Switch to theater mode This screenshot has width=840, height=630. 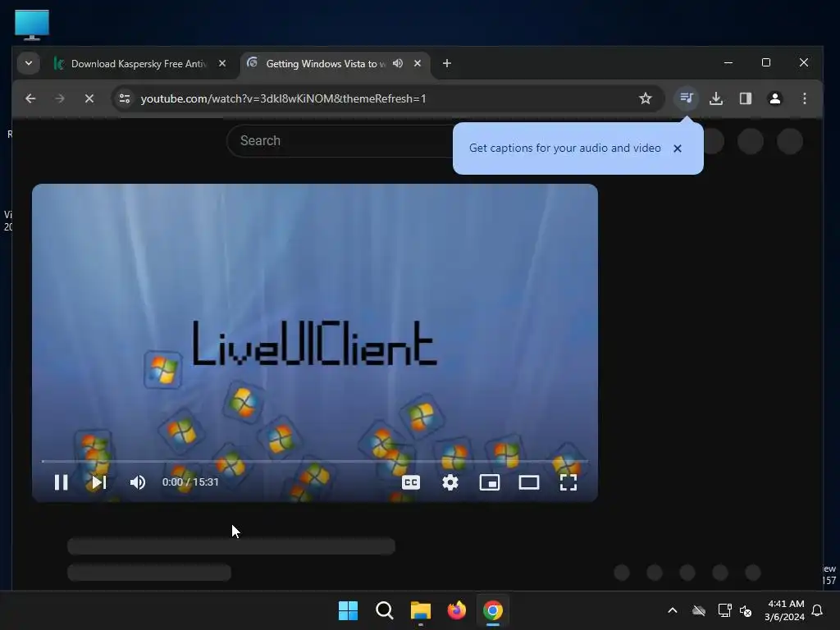(x=529, y=482)
